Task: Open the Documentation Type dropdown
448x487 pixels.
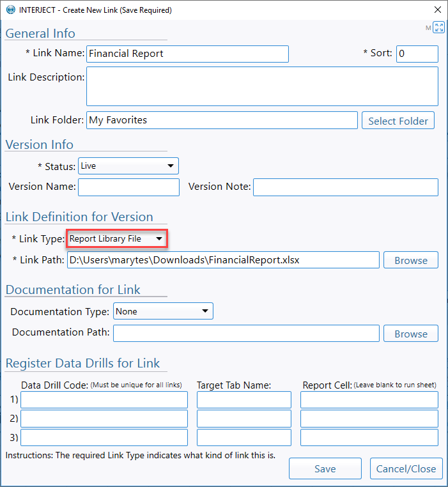Action: (163, 311)
